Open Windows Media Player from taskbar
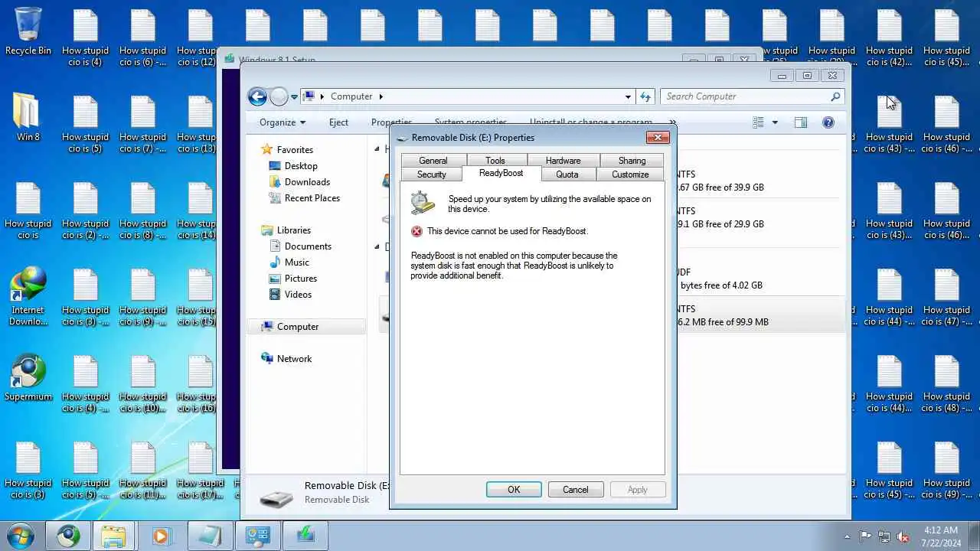 (160, 535)
